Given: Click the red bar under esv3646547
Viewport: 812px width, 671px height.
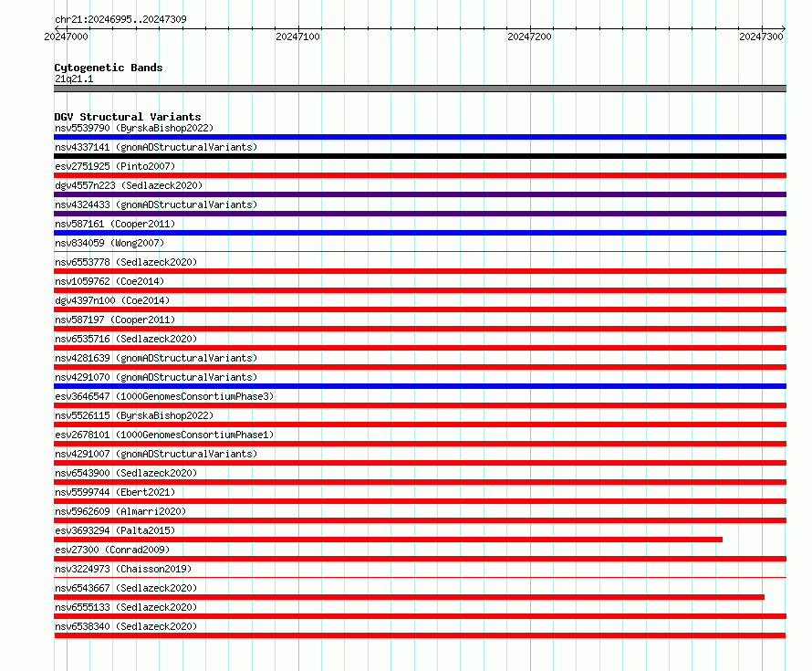Looking at the screenshot, I should coord(420,405).
